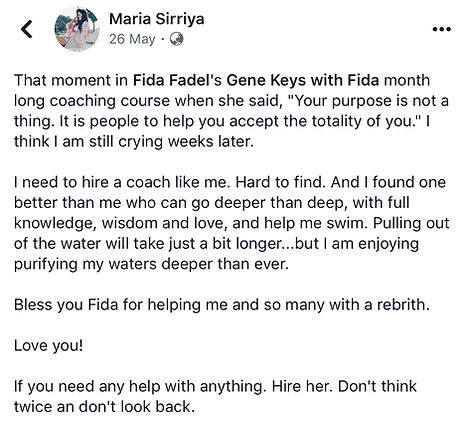This screenshot has width=469, height=424.
Task: Click the 26 May post timestamp
Action: click(132, 39)
